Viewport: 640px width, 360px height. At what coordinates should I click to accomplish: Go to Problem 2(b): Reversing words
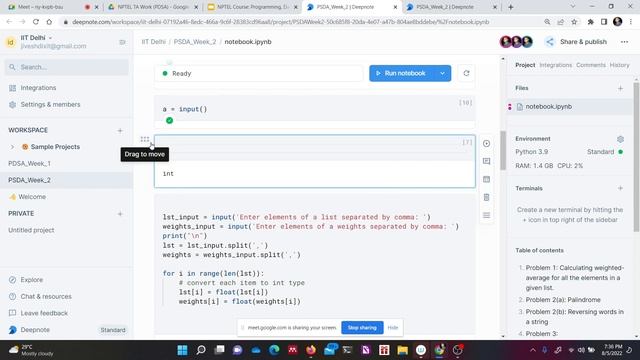tap(574, 317)
